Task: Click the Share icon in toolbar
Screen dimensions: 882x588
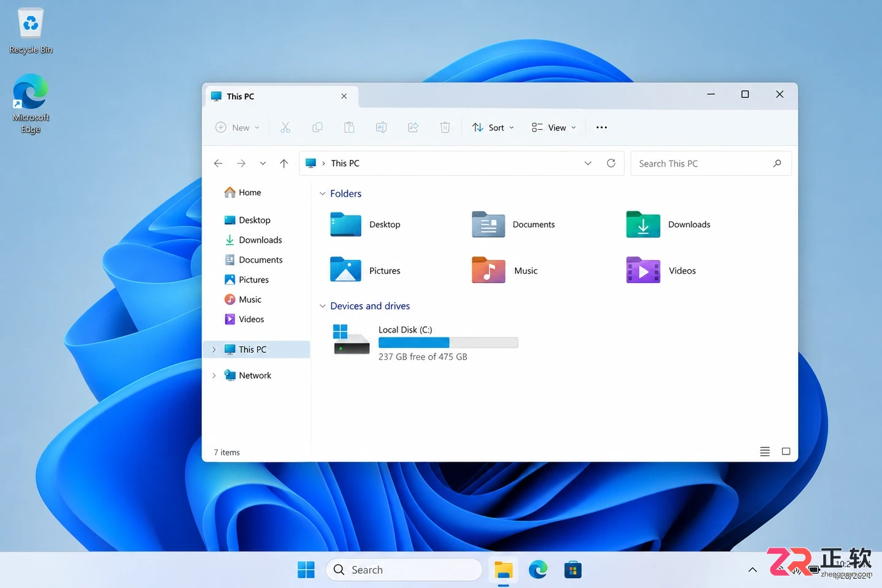Action: (x=413, y=127)
